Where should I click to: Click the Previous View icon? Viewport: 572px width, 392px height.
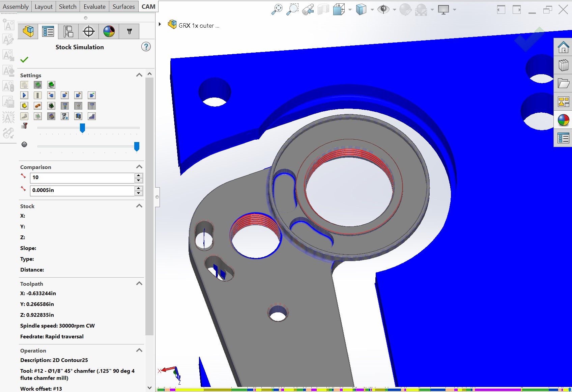pos(308,9)
